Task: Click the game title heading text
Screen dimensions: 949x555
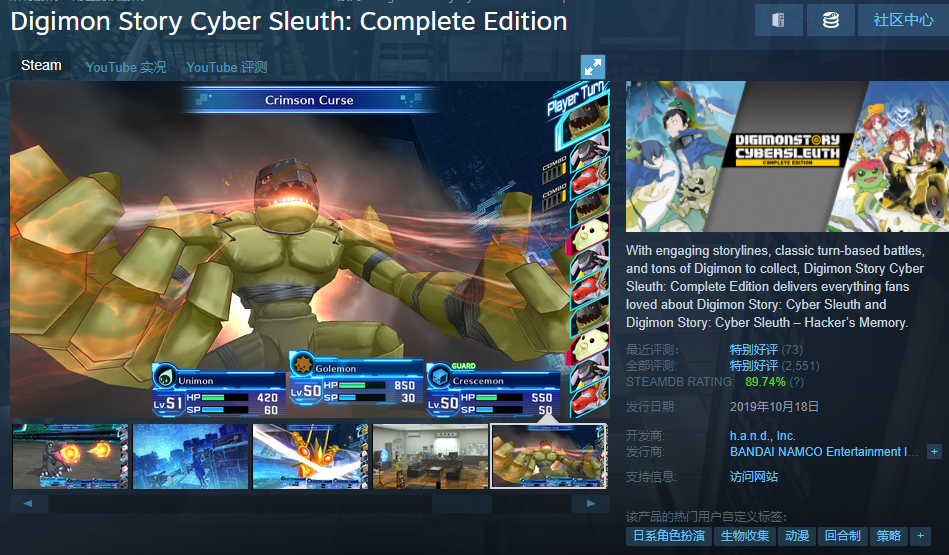Action: [x=289, y=21]
